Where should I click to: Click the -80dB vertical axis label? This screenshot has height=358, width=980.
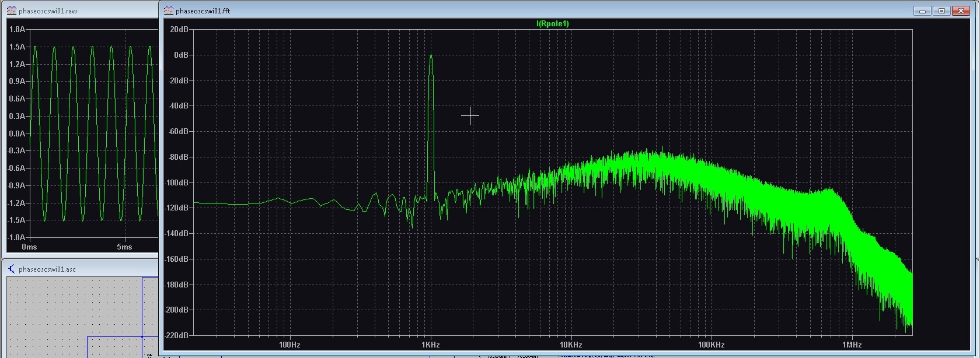tap(178, 157)
